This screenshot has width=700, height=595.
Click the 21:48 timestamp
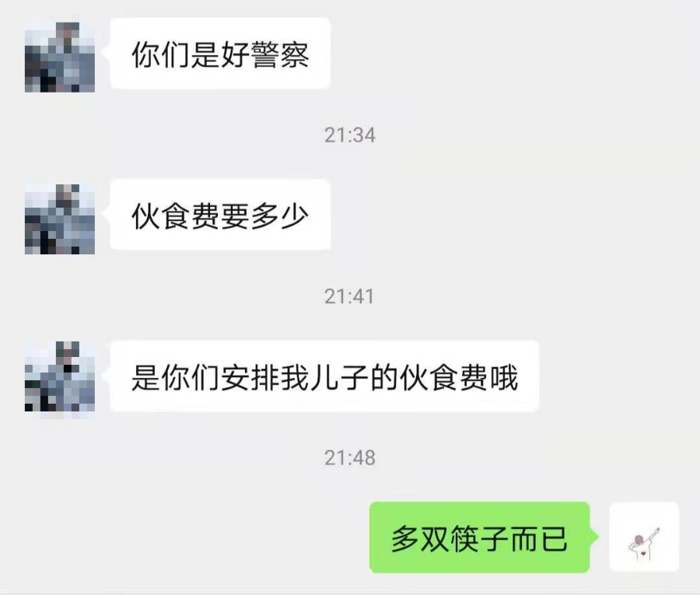[x=350, y=458]
